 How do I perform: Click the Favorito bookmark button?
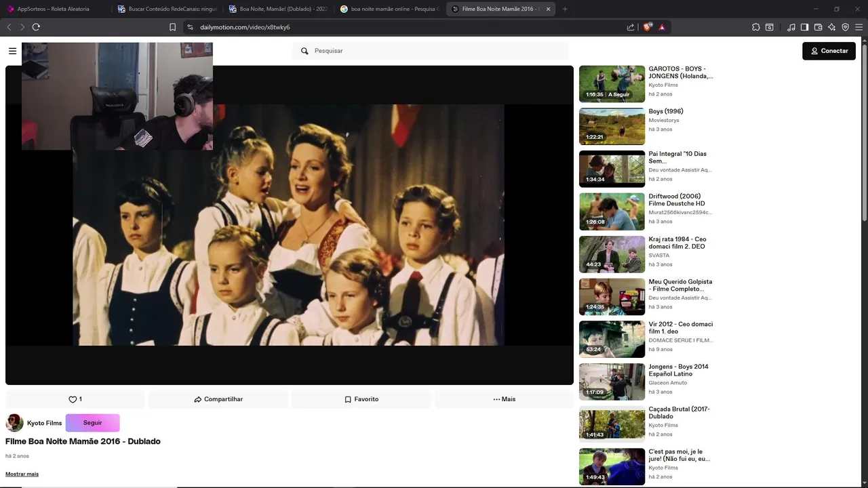coord(361,399)
